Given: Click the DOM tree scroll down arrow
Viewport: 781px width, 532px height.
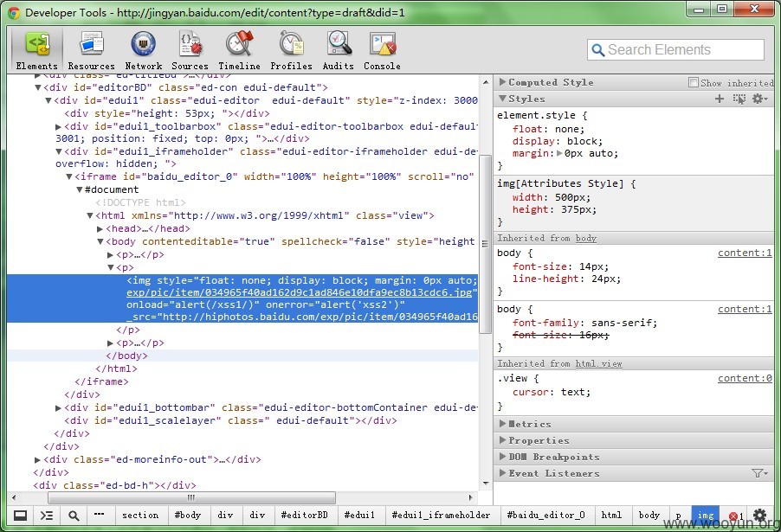Looking at the screenshot, I should pos(486,484).
